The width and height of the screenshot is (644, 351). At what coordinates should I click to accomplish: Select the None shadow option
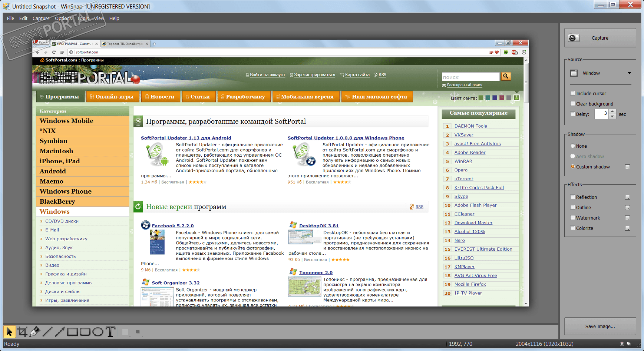[573, 146]
